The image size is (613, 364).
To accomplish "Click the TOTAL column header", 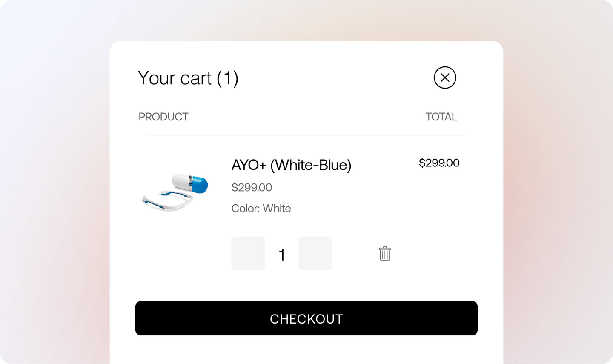I will pos(441,117).
